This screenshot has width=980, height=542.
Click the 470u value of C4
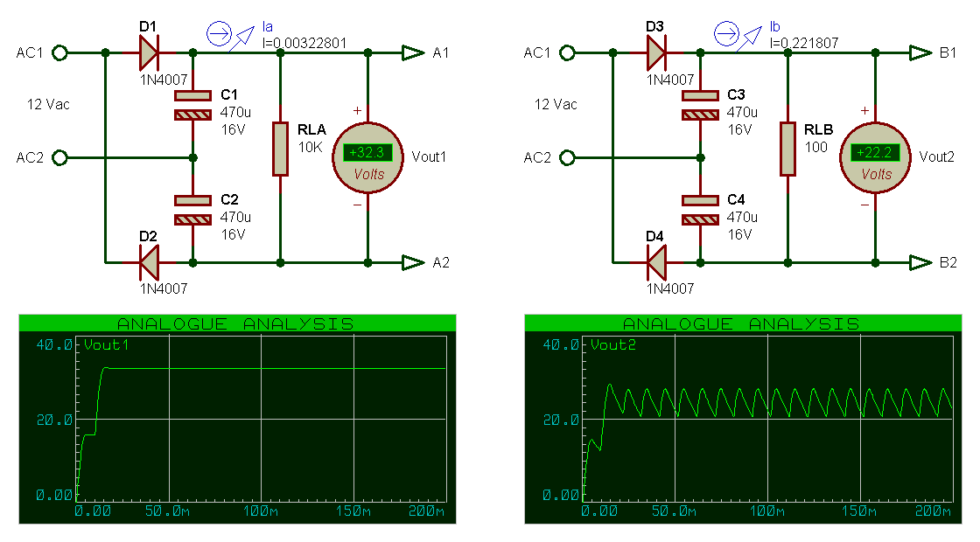pyautogui.click(x=743, y=218)
